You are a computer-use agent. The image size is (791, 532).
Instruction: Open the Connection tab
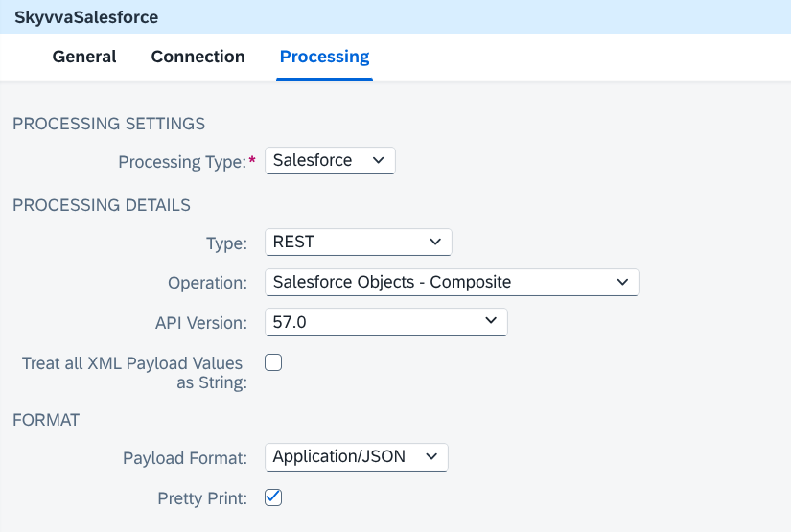(x=198, y=57)
